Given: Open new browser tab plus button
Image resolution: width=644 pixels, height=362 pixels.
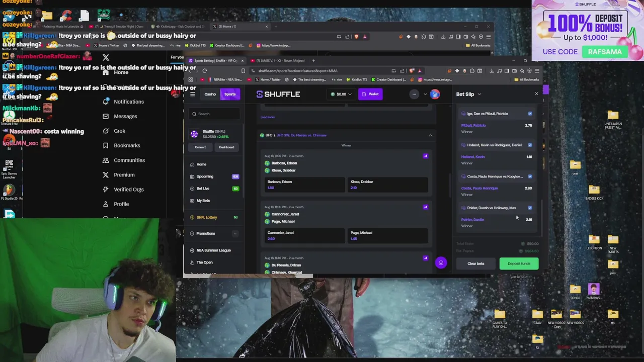Looking at the screenshot, I should click(x=313, y=61).
